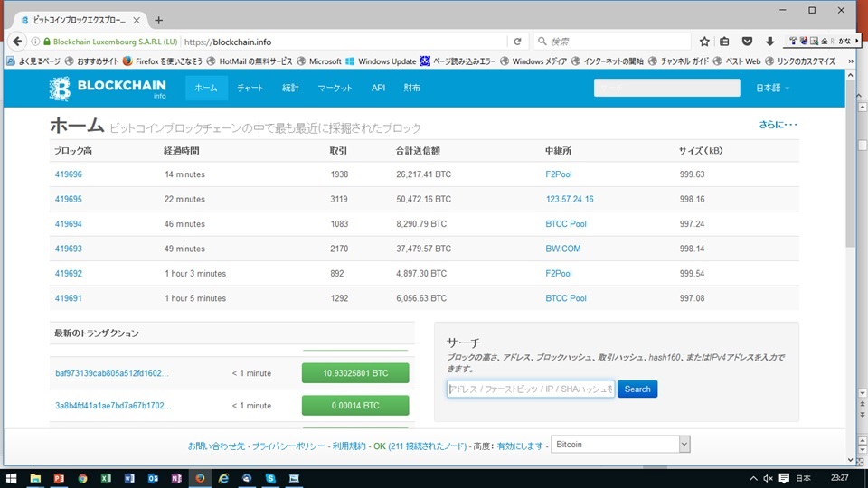
Task: Expand the bookmarks toolbar overflow chevron
Action: click(851, 61)
